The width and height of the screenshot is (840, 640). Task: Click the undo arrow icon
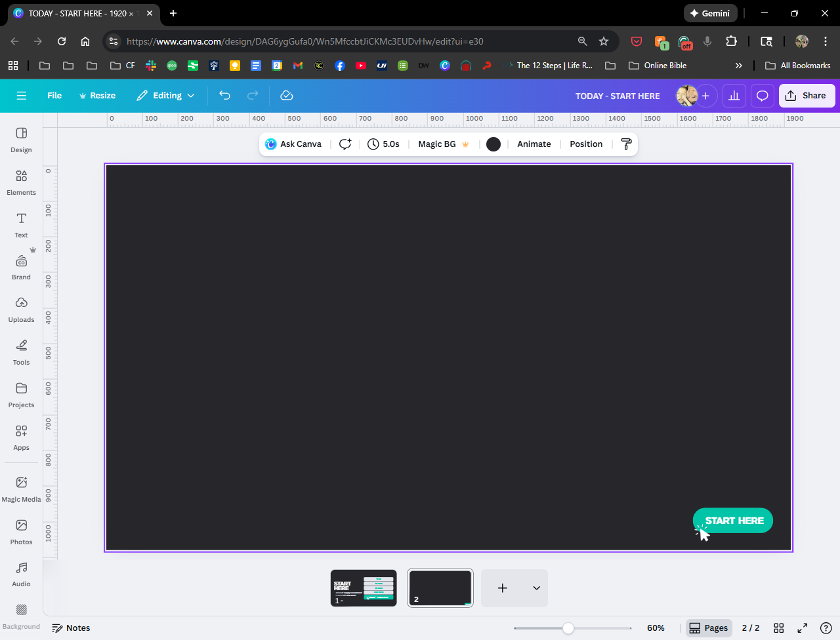(x=224, y=96)
